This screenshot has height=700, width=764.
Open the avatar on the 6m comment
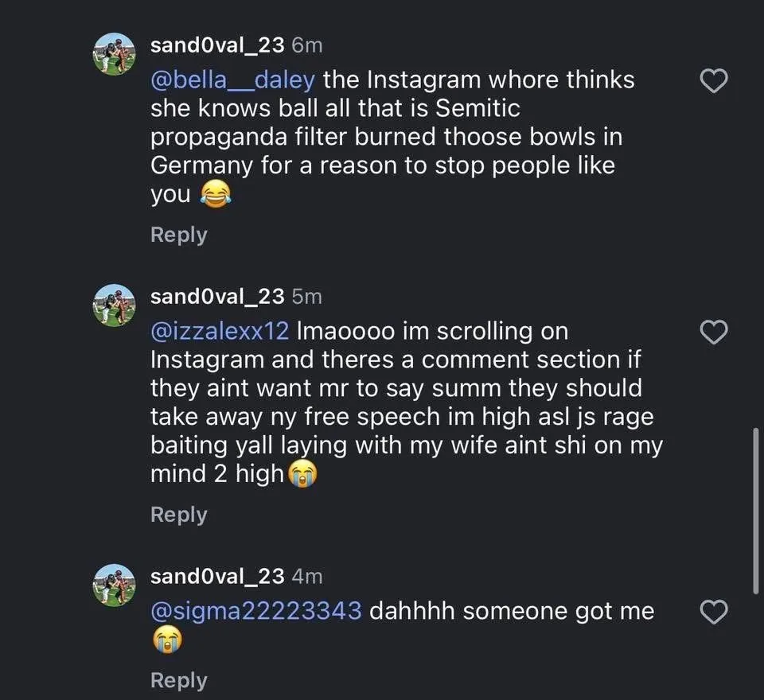(115, 54)
